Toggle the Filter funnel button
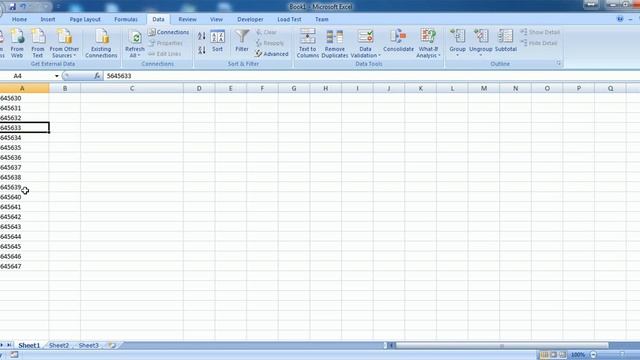 [x=242, y=41]
